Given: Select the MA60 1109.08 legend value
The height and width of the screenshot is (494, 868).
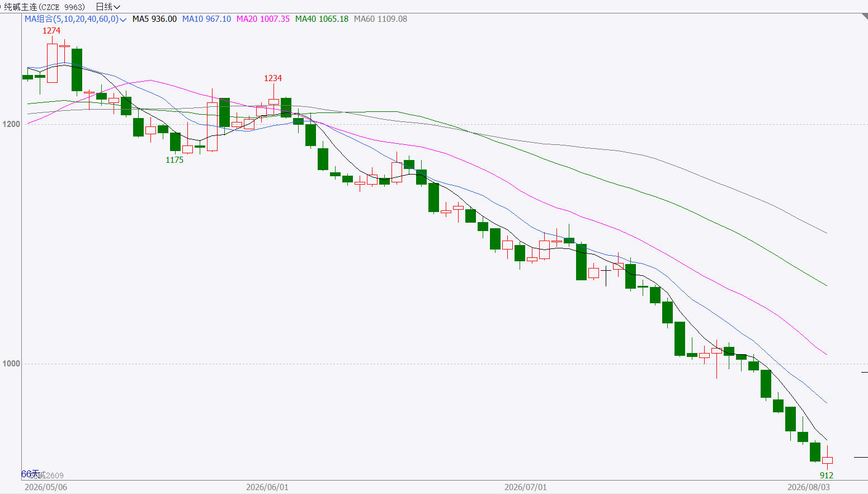Looking at the screenshot, I should pos(380,19).
